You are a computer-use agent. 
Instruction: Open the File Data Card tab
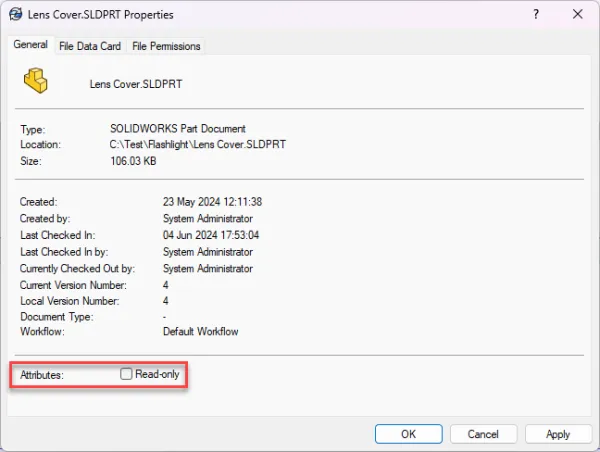(x=90, y=46)
